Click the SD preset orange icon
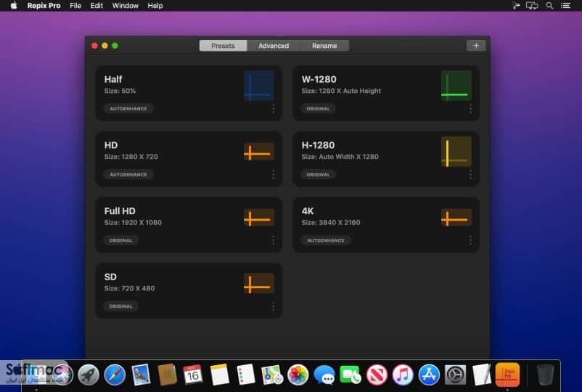The width and height of the screenshot is (582, 392). [259, 284]
